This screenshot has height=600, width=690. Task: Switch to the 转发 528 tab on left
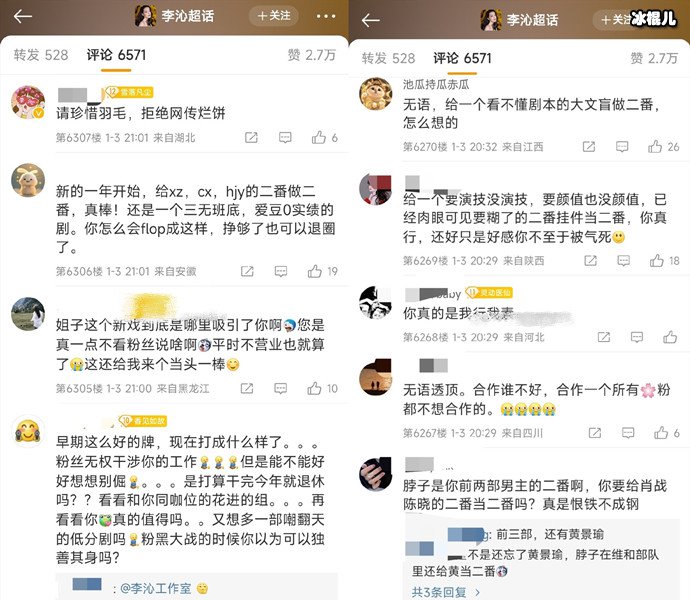point(40,55)
